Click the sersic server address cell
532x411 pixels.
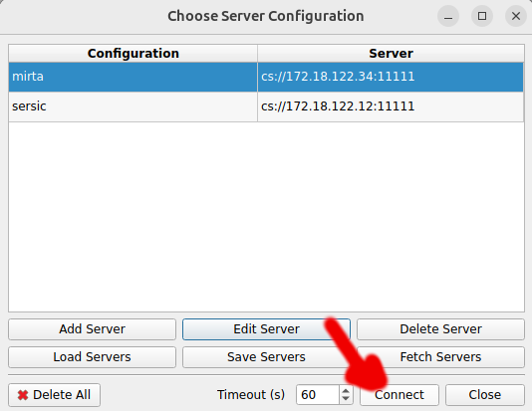click(x=391, y=106)
